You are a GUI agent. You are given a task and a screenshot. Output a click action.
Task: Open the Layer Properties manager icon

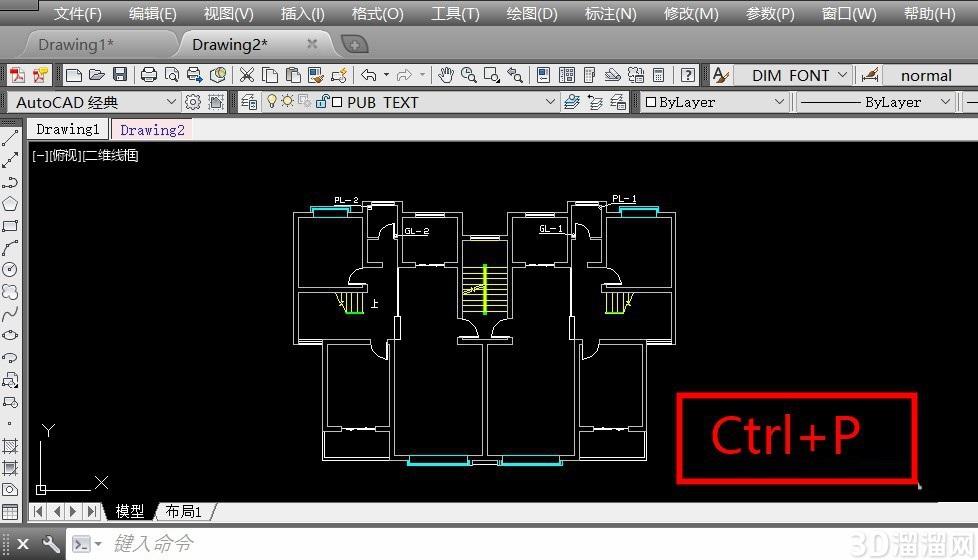tap(249, 102)
